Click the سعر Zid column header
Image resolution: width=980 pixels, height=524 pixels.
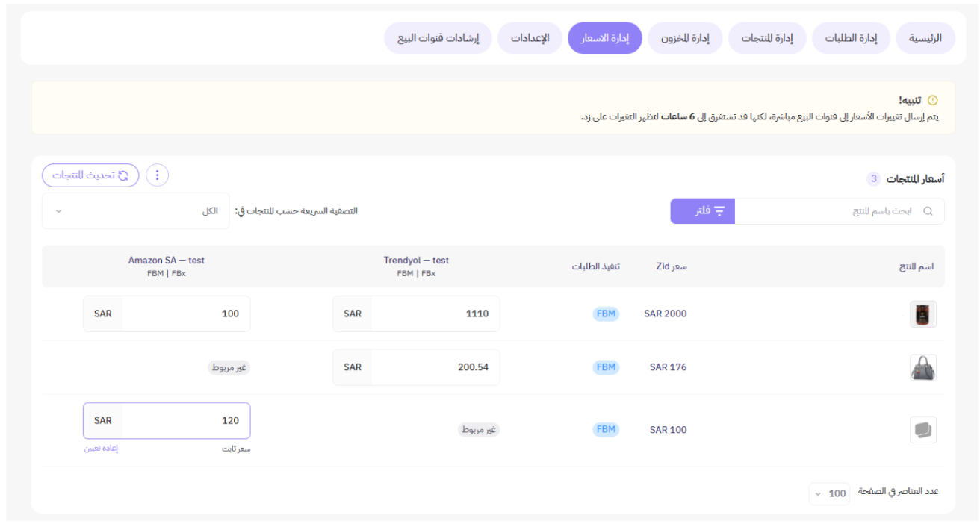(672, 267)
